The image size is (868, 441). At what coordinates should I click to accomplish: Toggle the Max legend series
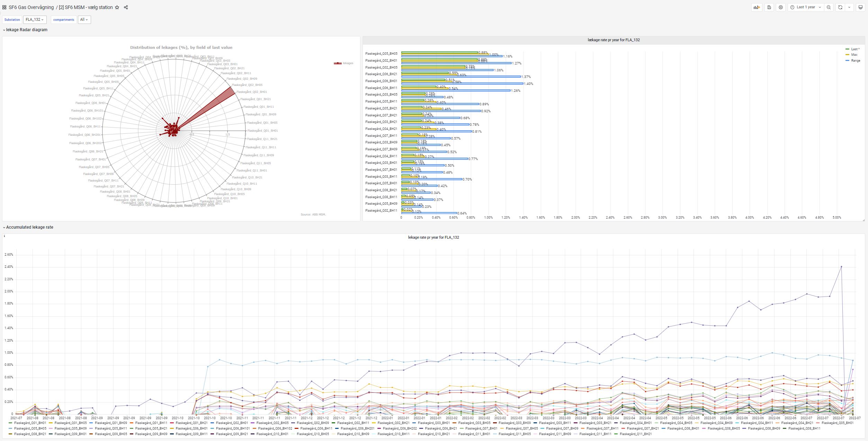pyautogui.click(x=854, y=55)
